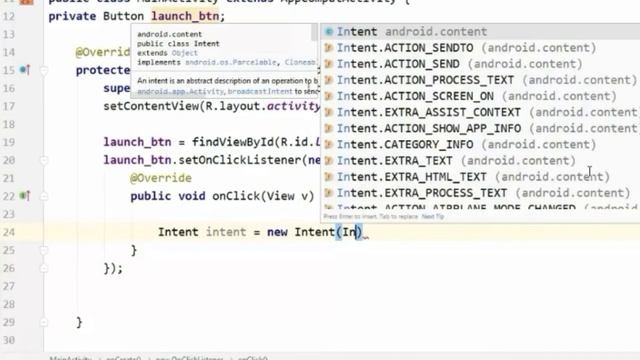Viewport: 640px width, 360px height.
Task: Collapse the code fold marker on line 22
Action: 44,196
